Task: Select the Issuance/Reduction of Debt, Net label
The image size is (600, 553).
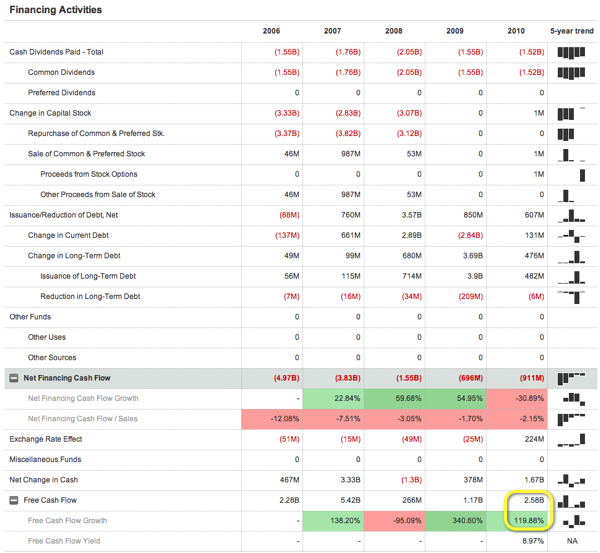Action: [x=64, y=215]
